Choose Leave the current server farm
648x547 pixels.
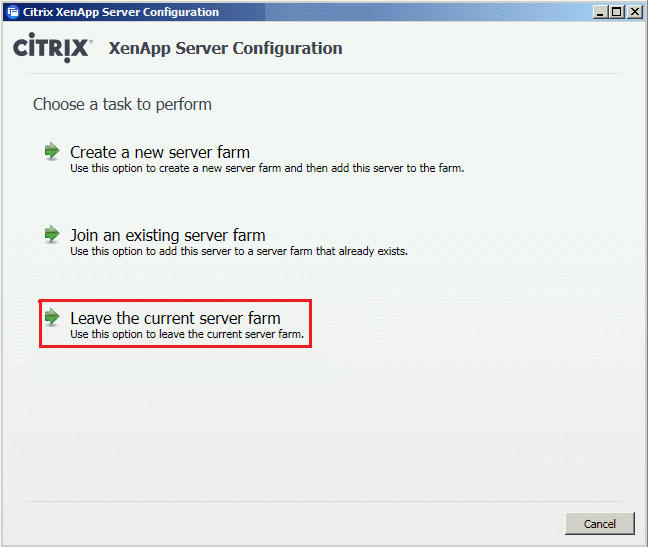click(175, 318)
